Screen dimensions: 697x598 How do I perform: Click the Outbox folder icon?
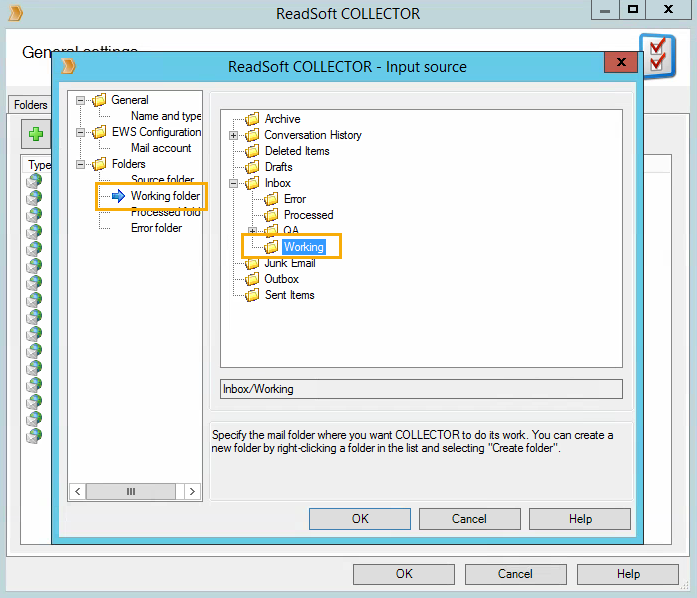pyautogui.click(x=252, y=279)
